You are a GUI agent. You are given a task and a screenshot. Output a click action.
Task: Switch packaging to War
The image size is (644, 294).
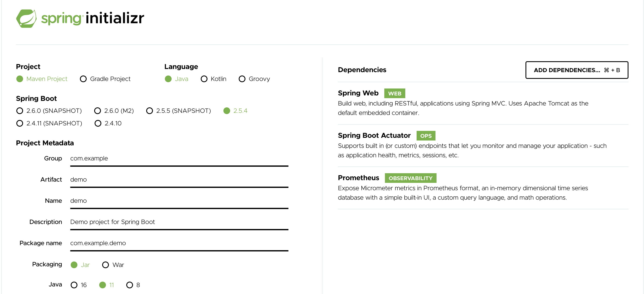(x=113, y=265)
